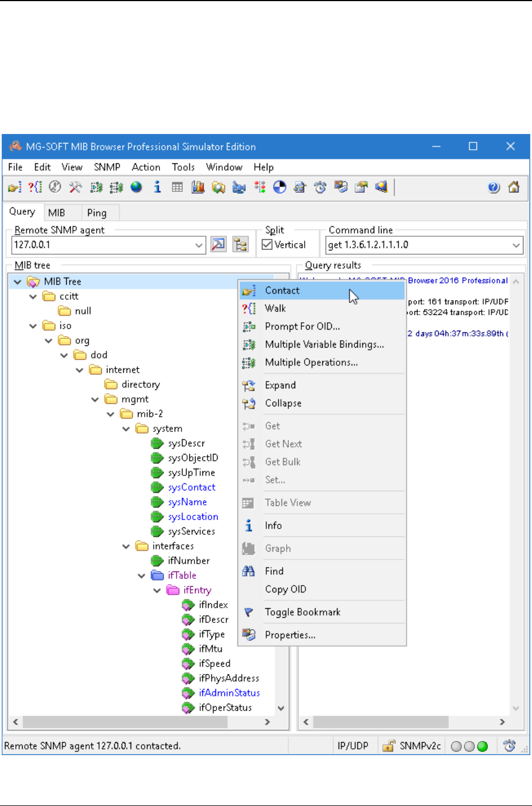
Task: Click the Walk toolbar icon
Action: click(x=35, y=188)
